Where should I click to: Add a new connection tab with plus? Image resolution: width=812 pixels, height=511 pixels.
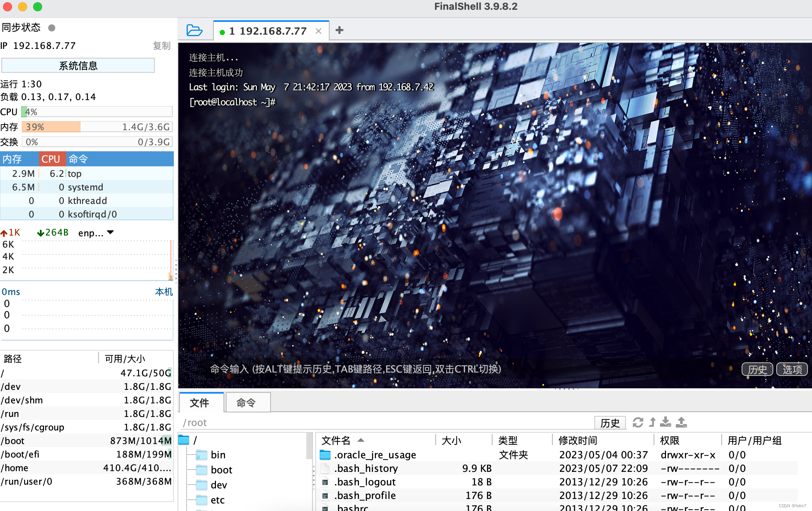339,30
